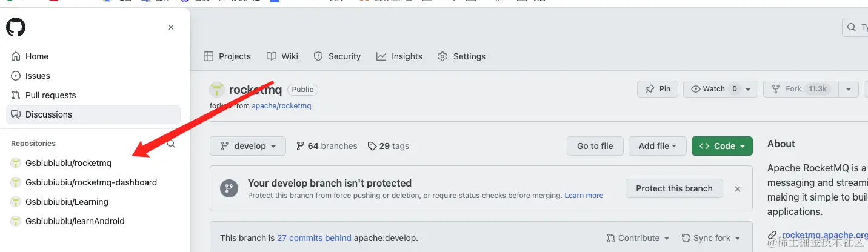Dismiss the branch protection banner

coord(738,189)
